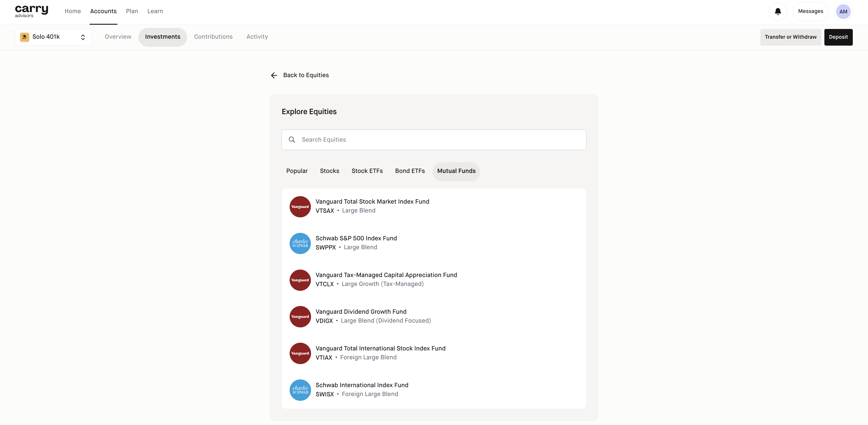Open Vanguard Total International Stock Index Fund
The image size is (868, 425).
pyautogui.click(x=434, y=353)
